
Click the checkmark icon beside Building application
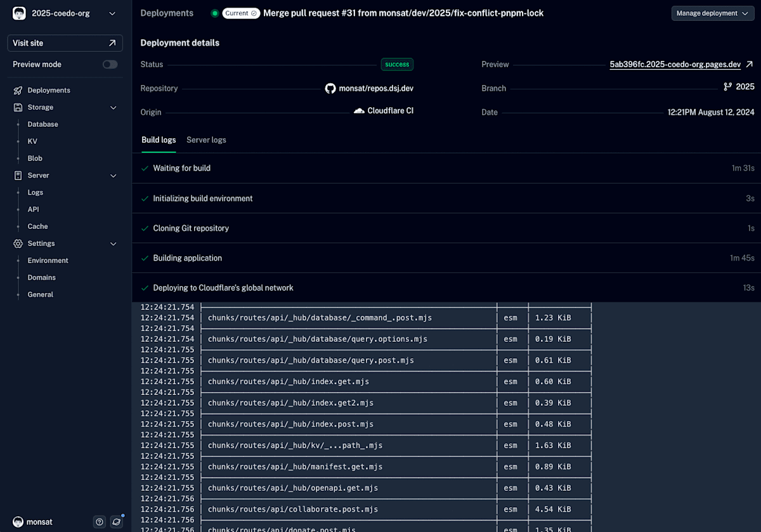[145, 258]
